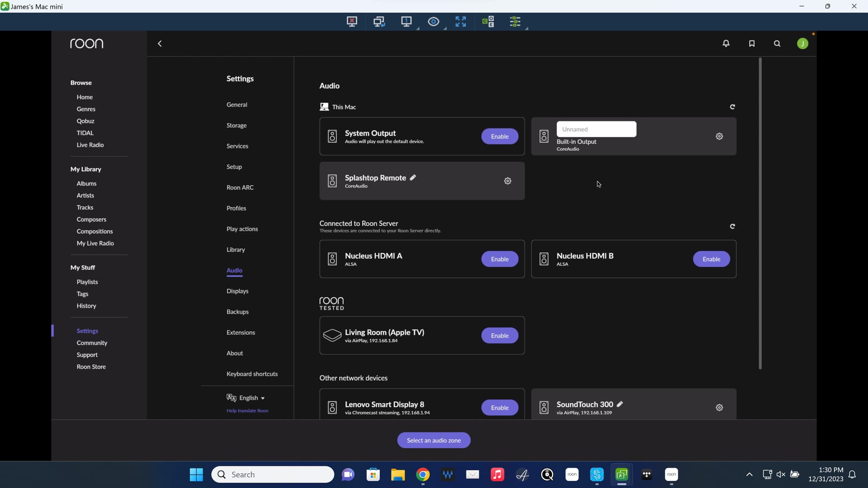
Task: Click the volume muted tray icon
Action: coord(781,474)
